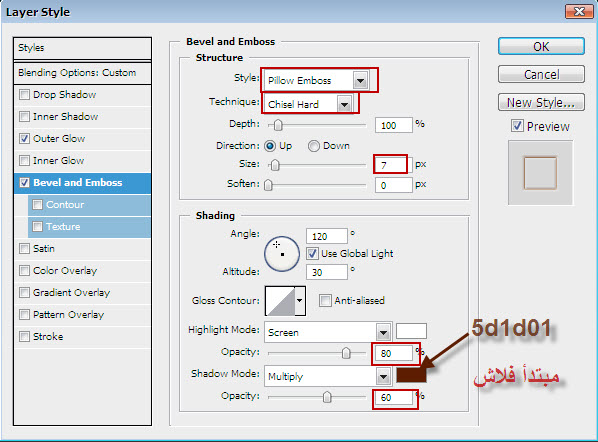Select the Down direction radio button

pos(313,146)
